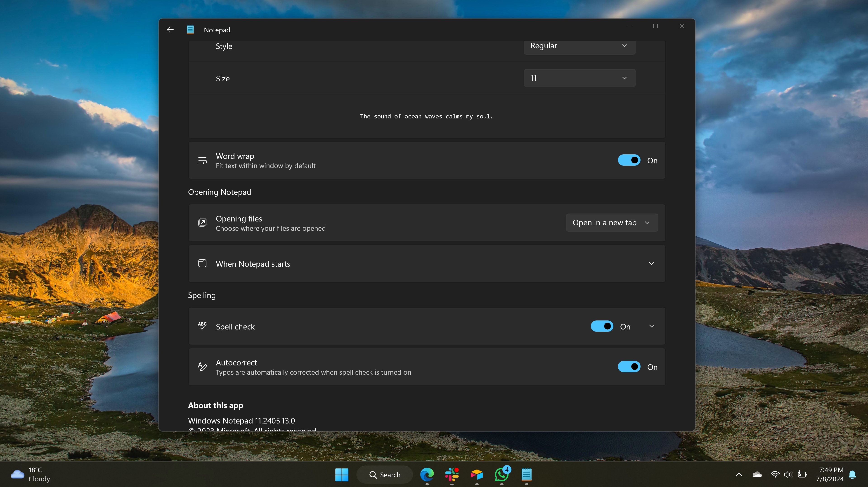Select Spell check expander chevron
The height and width of the screenshot is (487, 868).
(652, 326)
